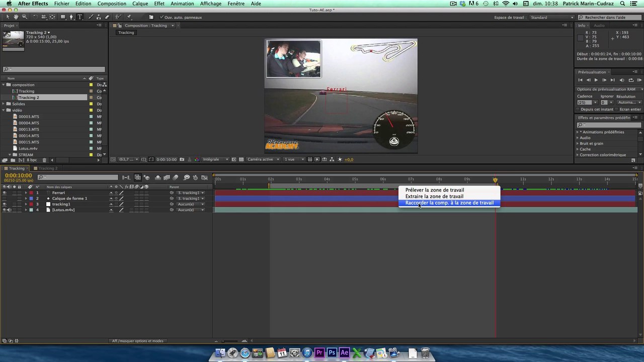Viewport: 644px width, 362px height.
Task: Open Trash in the dock
Action: coord(425,353)
